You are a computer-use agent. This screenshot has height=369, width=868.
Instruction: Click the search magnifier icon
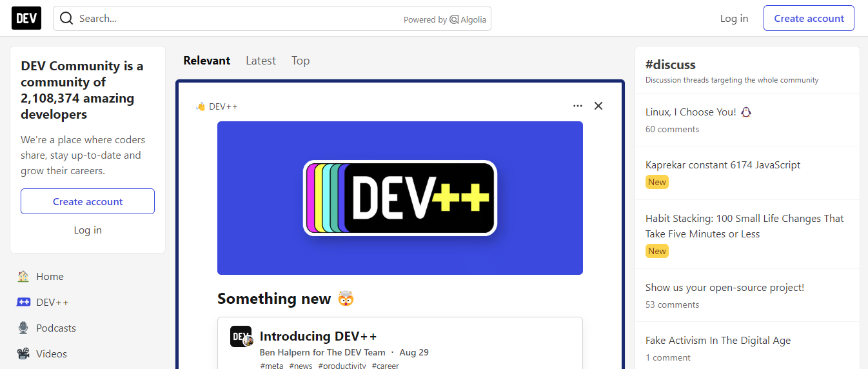(x=66, y=18)
